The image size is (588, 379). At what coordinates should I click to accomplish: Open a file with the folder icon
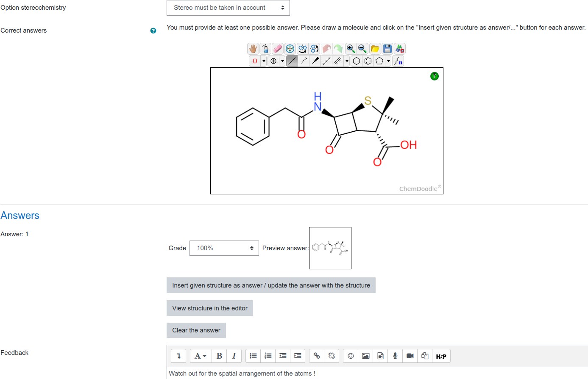pos(375,49)
